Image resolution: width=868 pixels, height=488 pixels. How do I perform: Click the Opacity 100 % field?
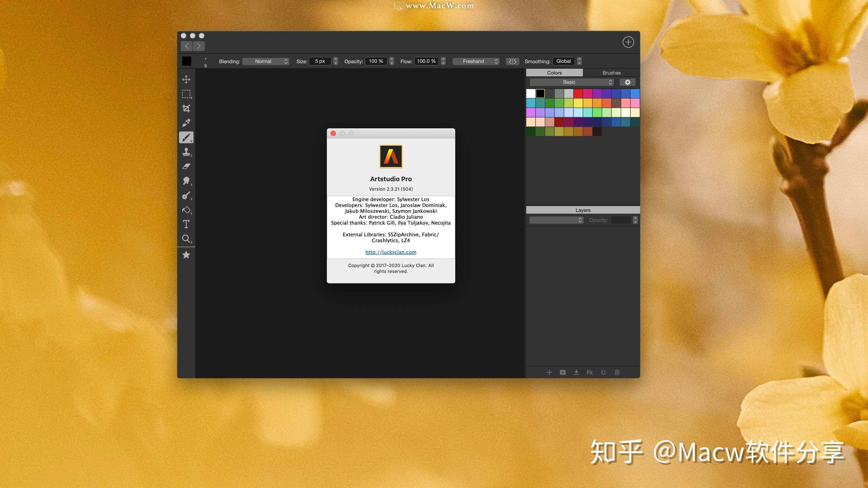point(376,61)
